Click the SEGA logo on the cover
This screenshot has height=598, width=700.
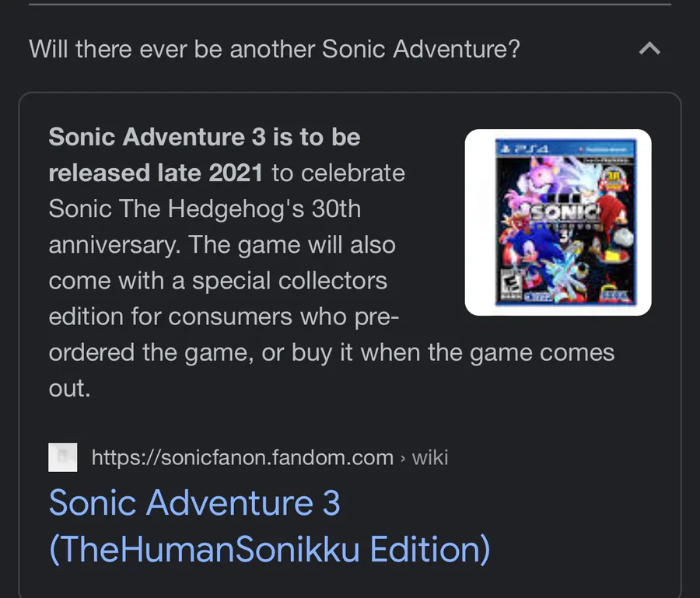coord(614,295)
